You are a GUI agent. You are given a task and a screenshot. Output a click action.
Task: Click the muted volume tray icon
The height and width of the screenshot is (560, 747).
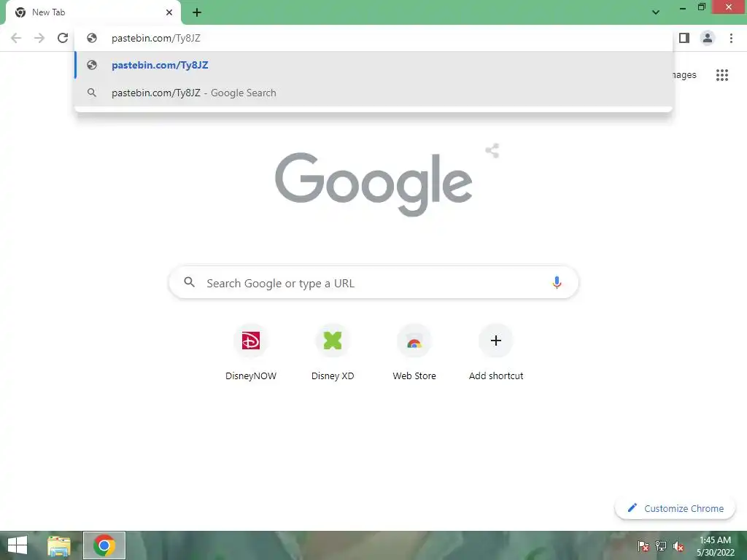tap(678, 545)
